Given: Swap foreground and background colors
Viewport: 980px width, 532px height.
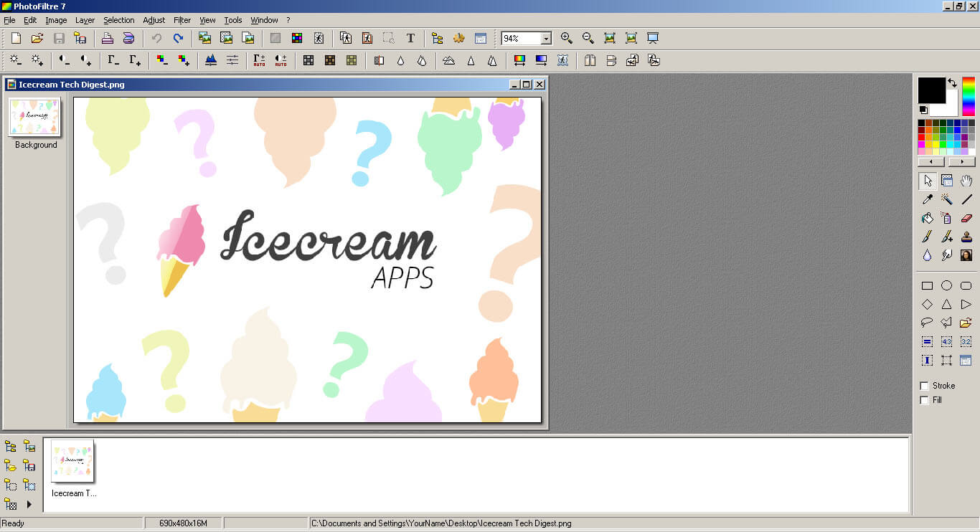Looking at the screenshot, I should pos(952,83).
